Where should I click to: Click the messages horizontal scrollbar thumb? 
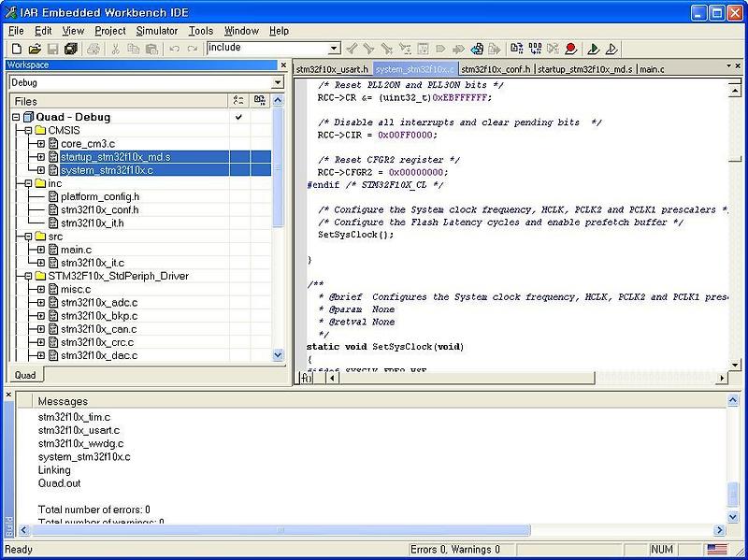(x=280, y=530)
